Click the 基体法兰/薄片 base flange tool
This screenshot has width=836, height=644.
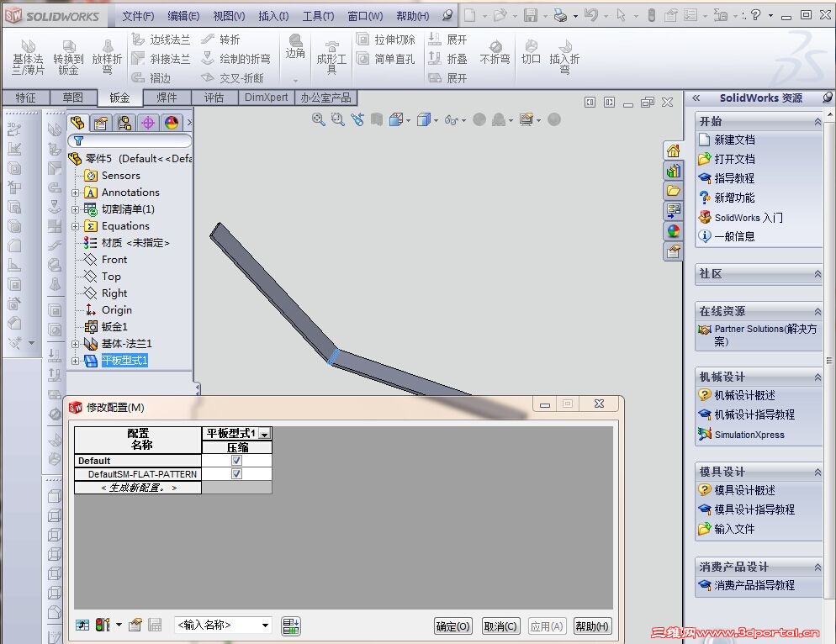(28, 56)
